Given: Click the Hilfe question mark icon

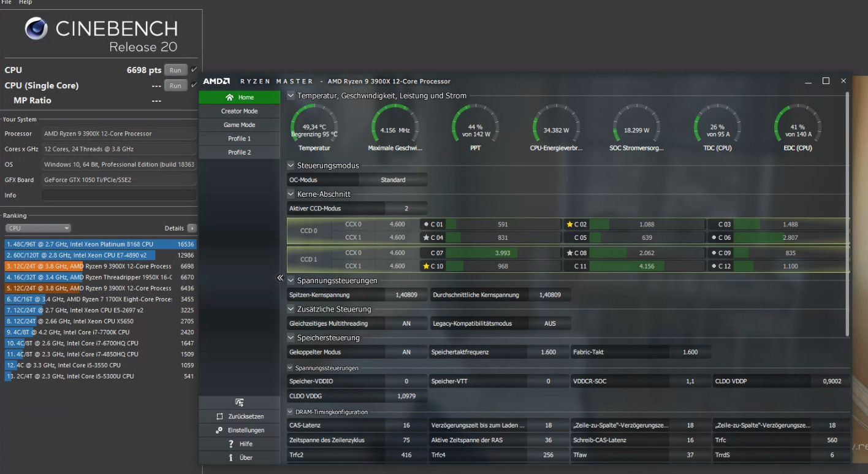Looking at the screenshot, I should (x=230, y=444).
